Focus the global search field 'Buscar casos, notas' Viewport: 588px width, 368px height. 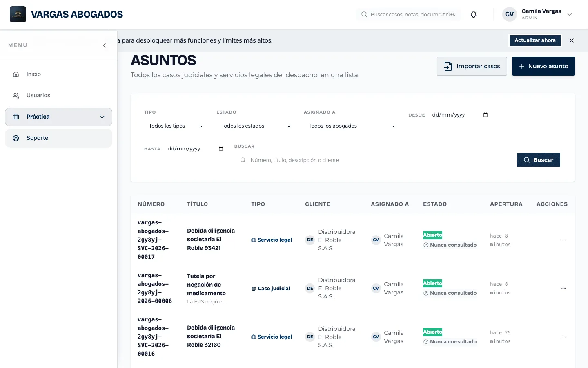pyautogui.click(x=408, y=14)
